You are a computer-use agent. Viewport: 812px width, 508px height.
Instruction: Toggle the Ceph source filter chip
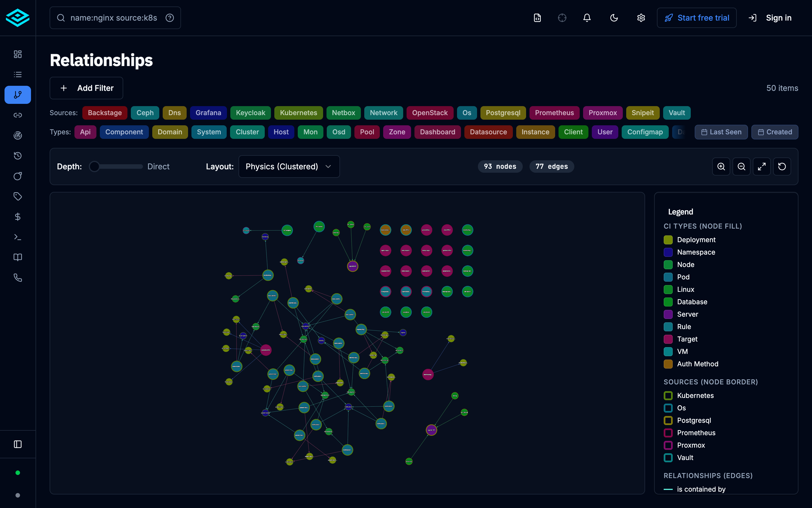(x=145, y=113)
